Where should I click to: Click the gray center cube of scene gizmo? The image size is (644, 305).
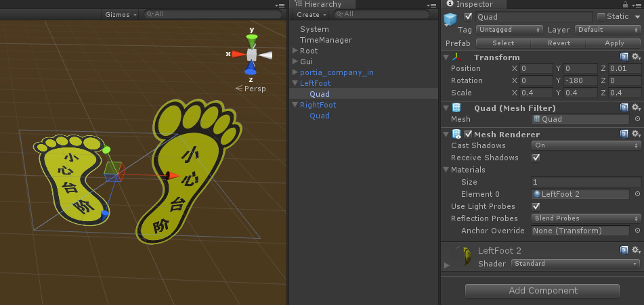pyautogui.click(x=251, y=54)
